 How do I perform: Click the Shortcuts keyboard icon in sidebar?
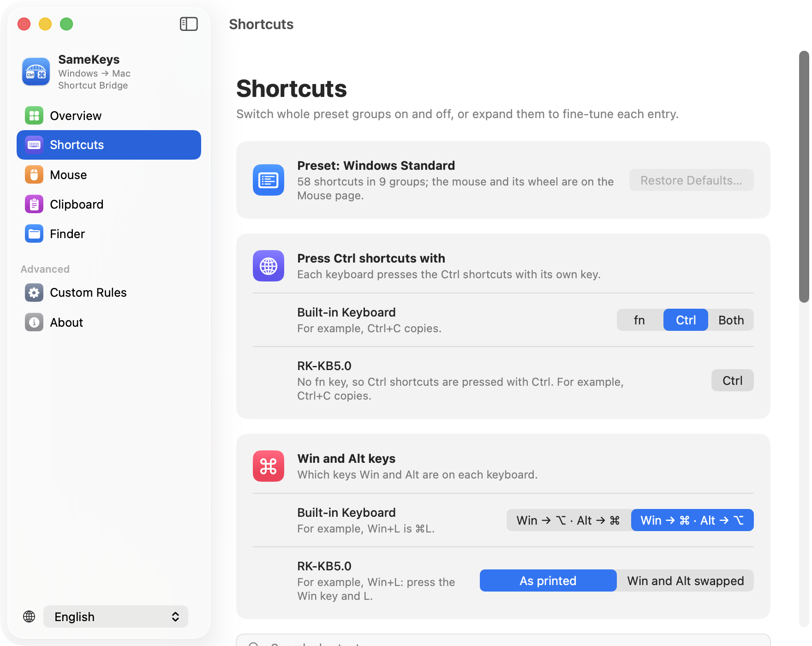(x=34, y=145)
